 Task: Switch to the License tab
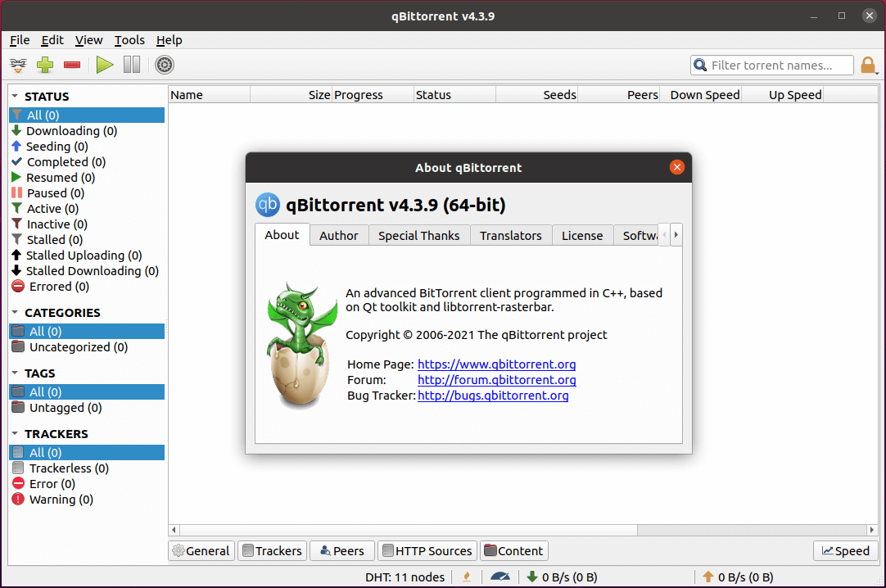click(x=582, y=236)
